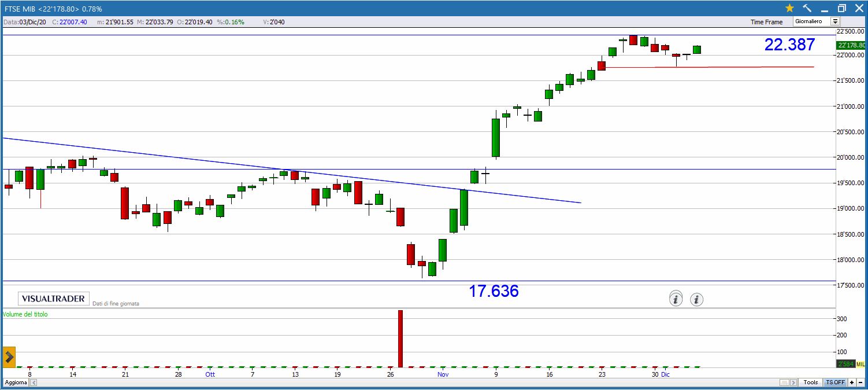Click the 'Nov' date axis label
The height and width of the screenshot is (390, 868).
pos(443,374)
